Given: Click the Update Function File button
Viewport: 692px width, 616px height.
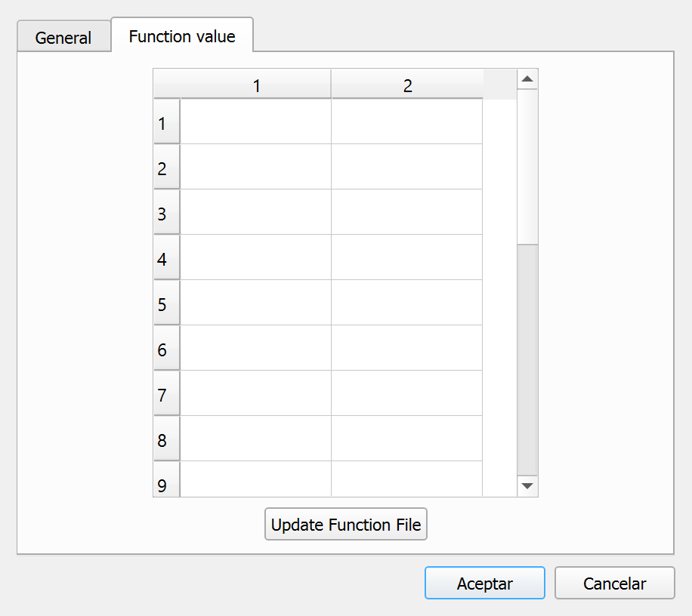Looking at the screenshot, I should pos(345,524).
